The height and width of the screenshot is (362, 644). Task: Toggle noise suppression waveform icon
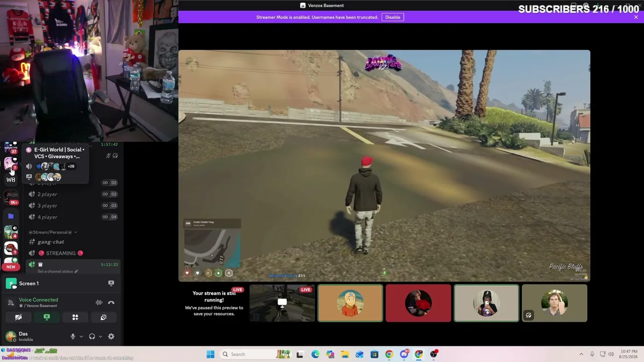(99, 303)
